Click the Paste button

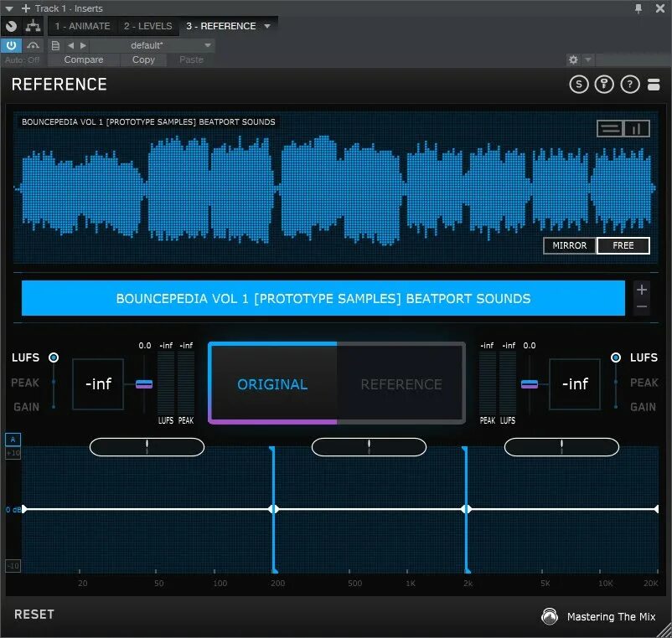tap(191, 59)
